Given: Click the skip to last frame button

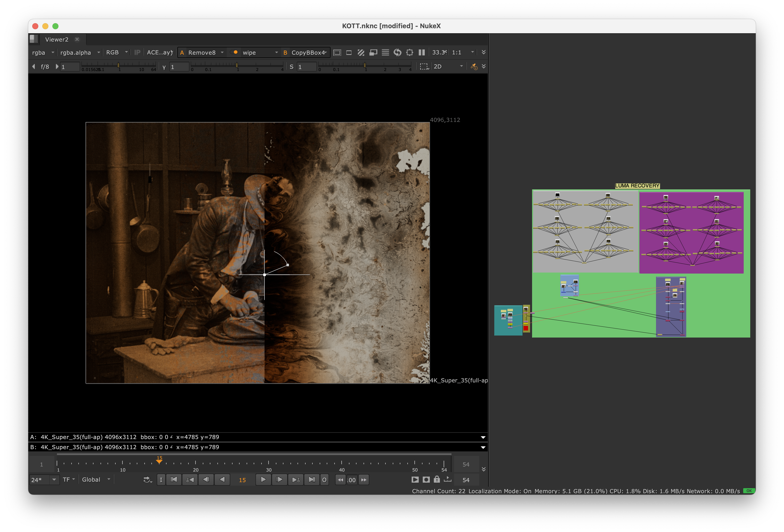Looking at the screenshot, I should (x=312, y=479).
